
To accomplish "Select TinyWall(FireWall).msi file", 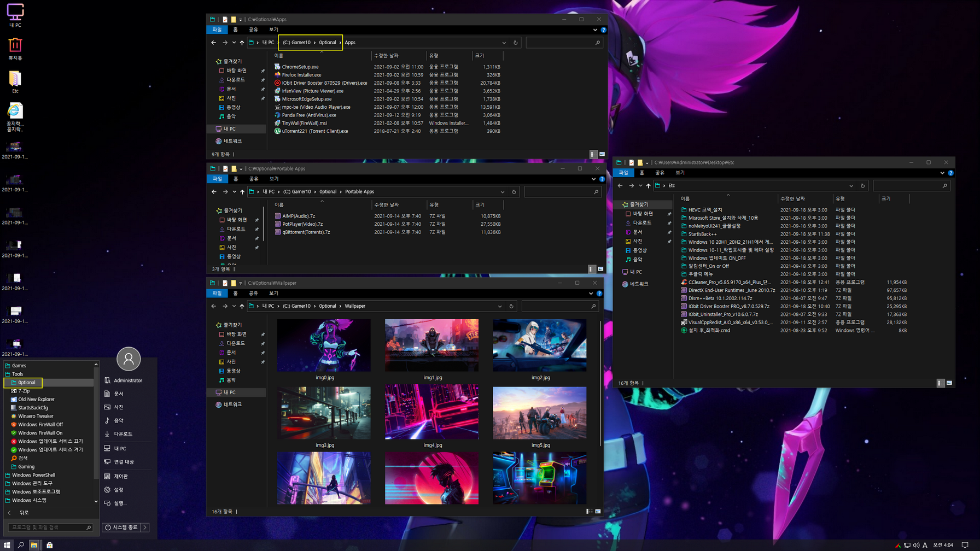I will [304, 123].
